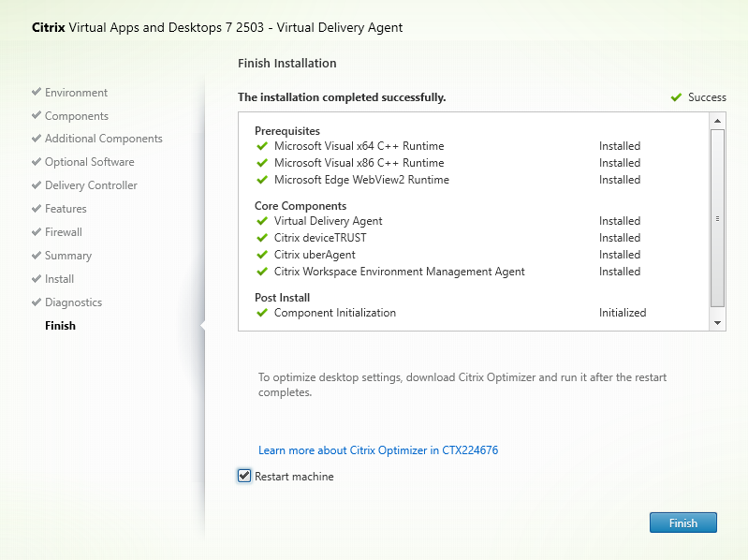Select the Environment step in sidebar
Viewport: 748px width, 560px height.
coord(76,93)
